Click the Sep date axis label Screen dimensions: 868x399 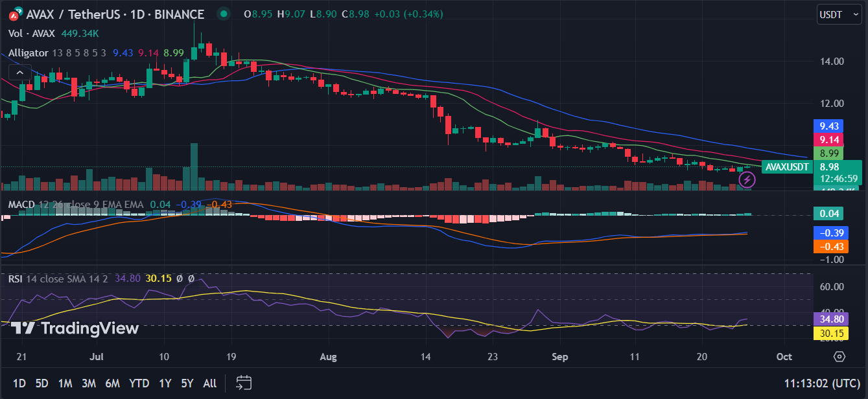[560, 356]
